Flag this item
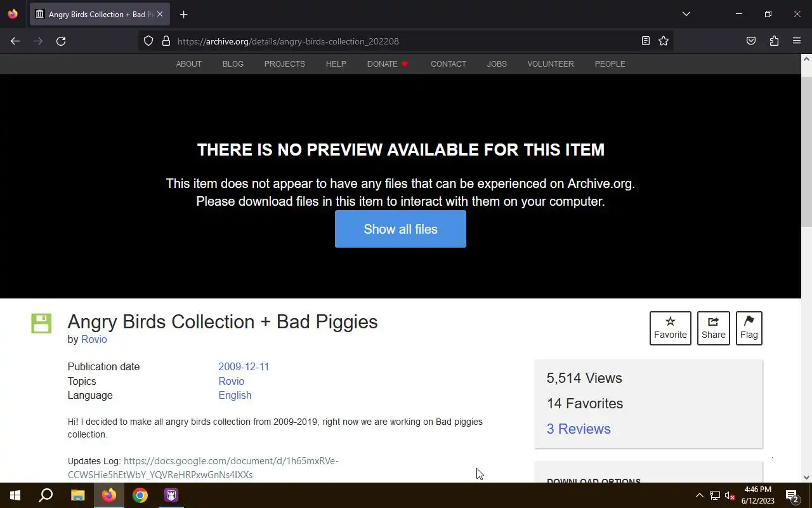The width and height of the screenshot is (812, 508). [749, 328]
